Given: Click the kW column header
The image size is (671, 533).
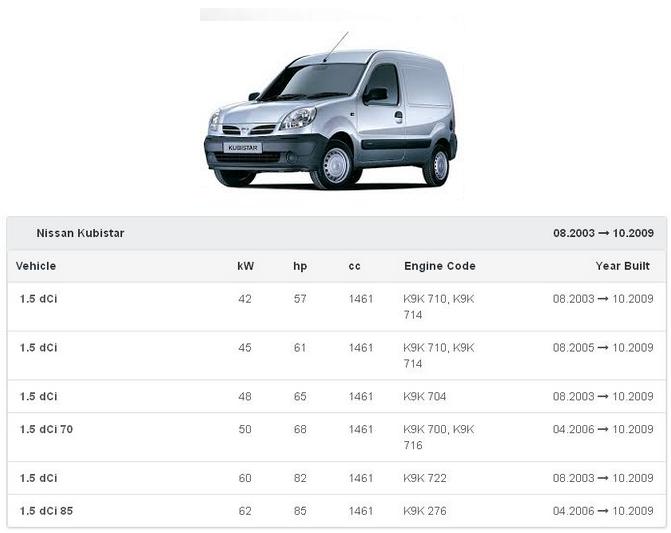Looking at the screenshot, I should [x=245, y=266].
